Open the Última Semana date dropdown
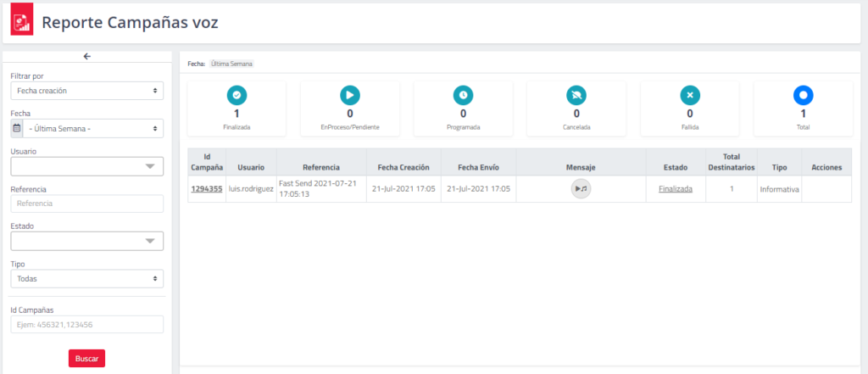 coord(93,129)
